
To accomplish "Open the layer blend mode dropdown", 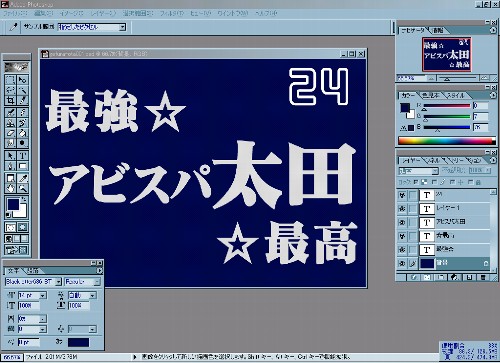I will (x=418, y=171).
